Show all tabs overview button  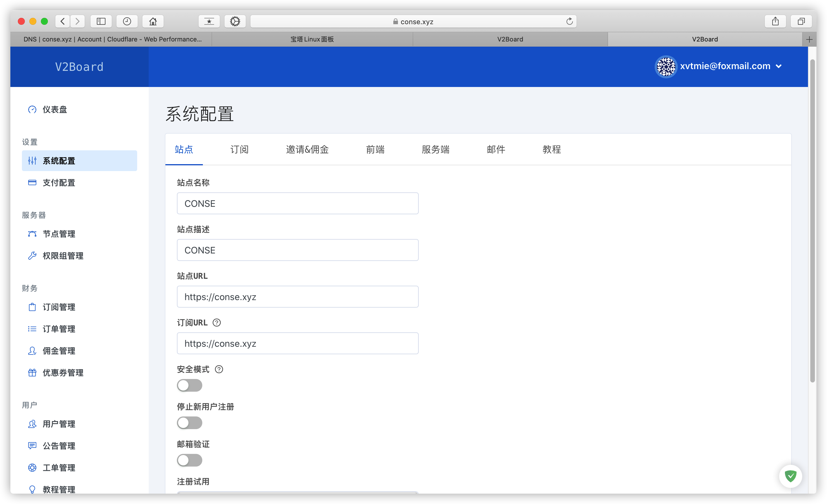pyautogui.click(x=801, y=22)
